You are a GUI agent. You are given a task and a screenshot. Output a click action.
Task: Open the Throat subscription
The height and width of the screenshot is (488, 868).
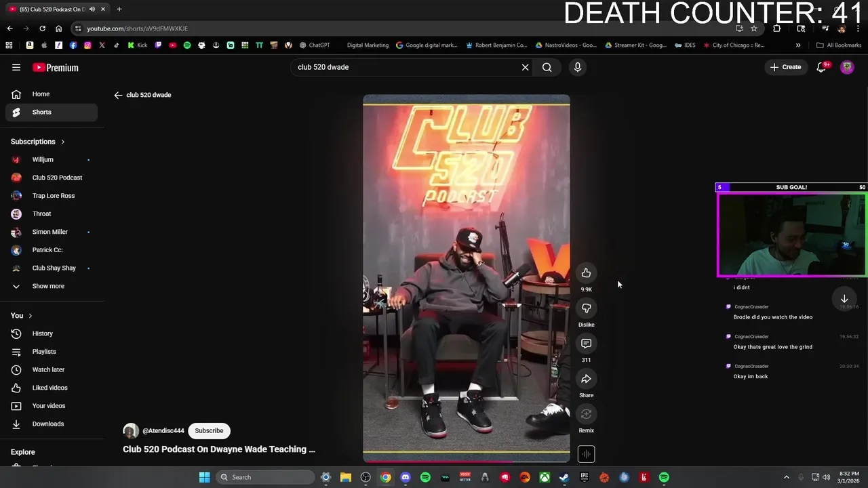(52, 213)
